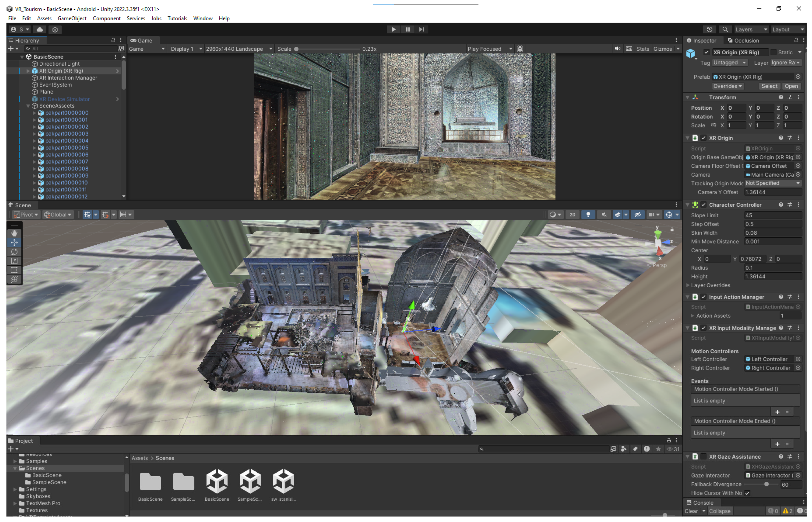This screenshot has height=522, width=812.
Task: Open the Display 1 dropdown
Action: [186, 49]
